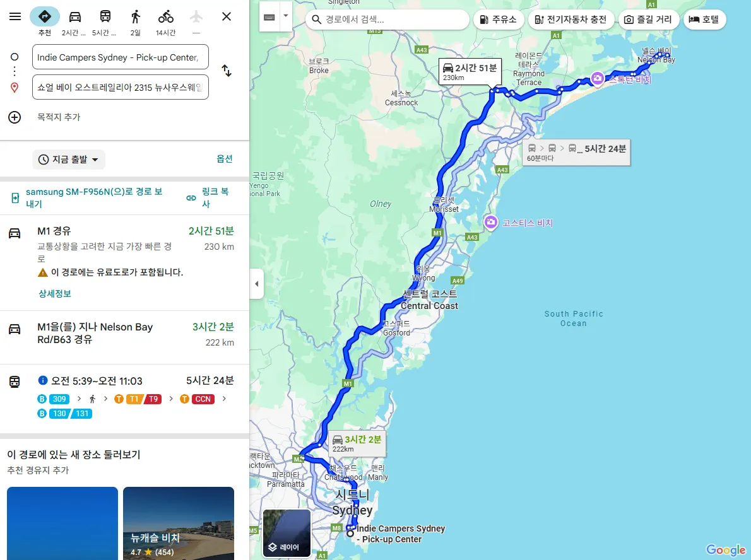Image resolution: width=751 pixels, height=560 pixels.
Task: Click the add destination plus icon
Action: coord(15,117)
